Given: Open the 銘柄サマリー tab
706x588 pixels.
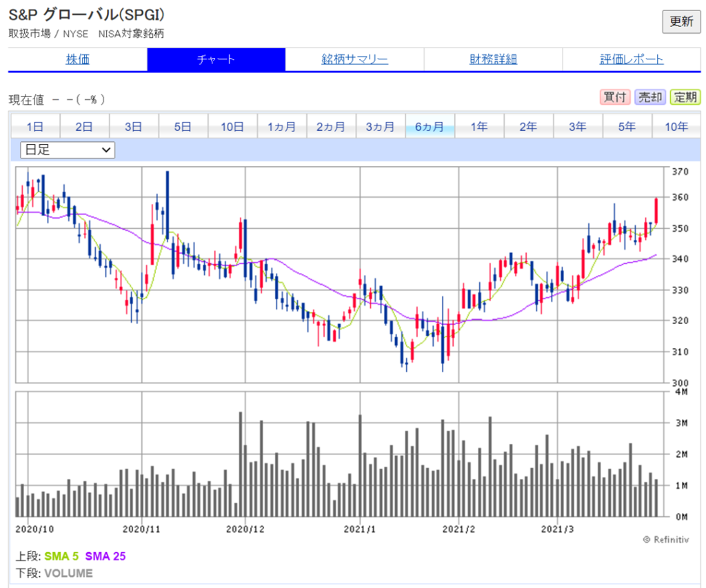Looking at the screenshot, I should [354, 59].
